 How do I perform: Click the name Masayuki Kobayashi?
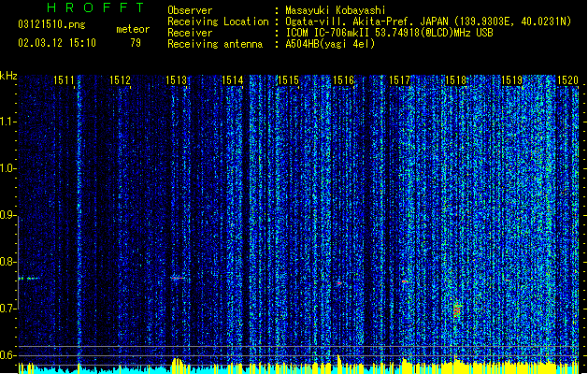[x=336, y=10]
